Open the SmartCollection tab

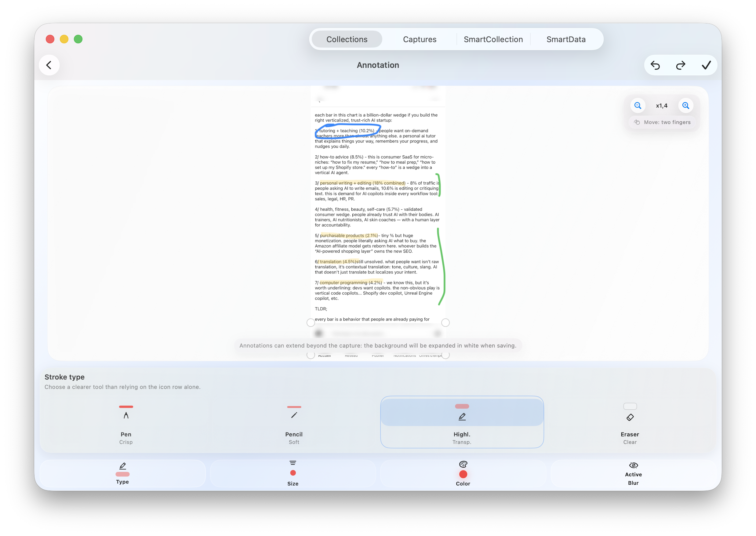click(x=493, y=39)
